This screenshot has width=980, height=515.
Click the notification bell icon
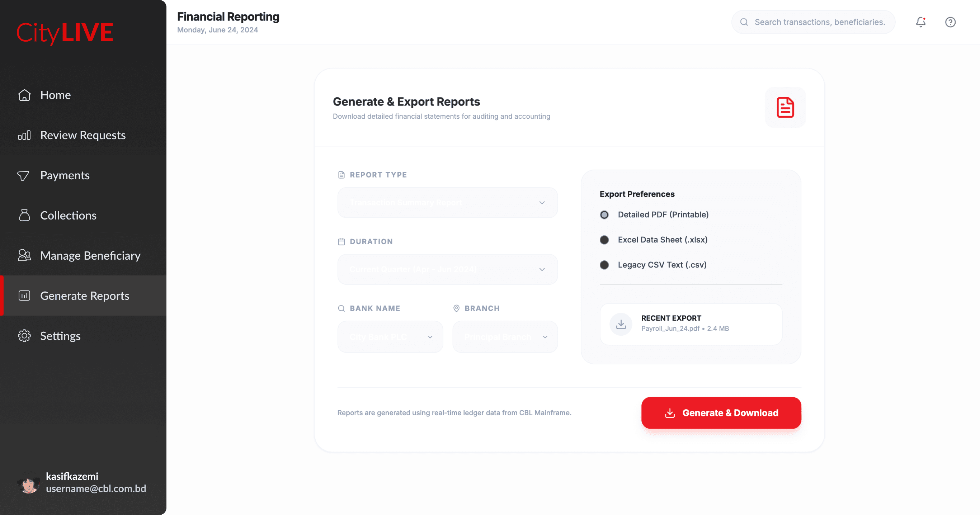point(920,22)
